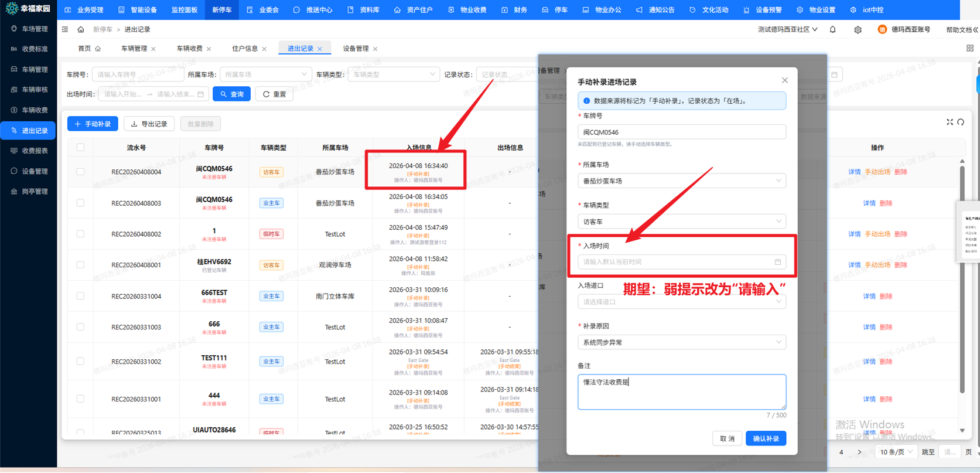Click the 确认补录 button
The height and width of the screenshot is (473, 980).
[x=766, y=438]
